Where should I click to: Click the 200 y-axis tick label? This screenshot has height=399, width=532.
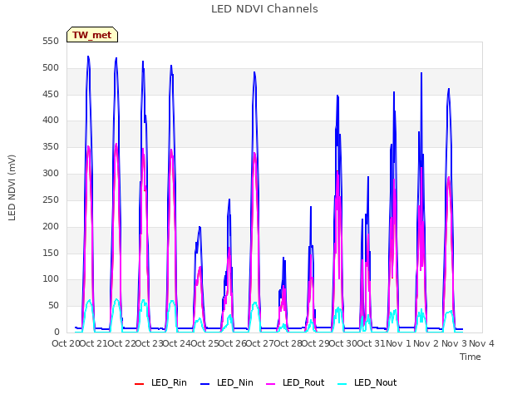tap(51, 226)
